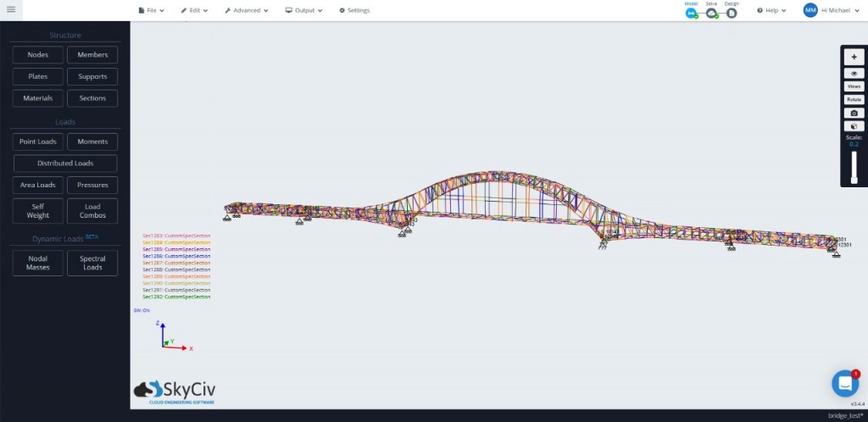Click the 3D cube render icon

pyautogui.click(x=854, y=126)
